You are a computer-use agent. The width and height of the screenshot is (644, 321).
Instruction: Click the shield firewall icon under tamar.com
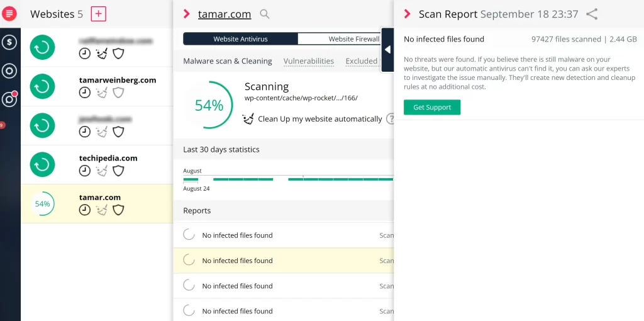coord(118,210)
